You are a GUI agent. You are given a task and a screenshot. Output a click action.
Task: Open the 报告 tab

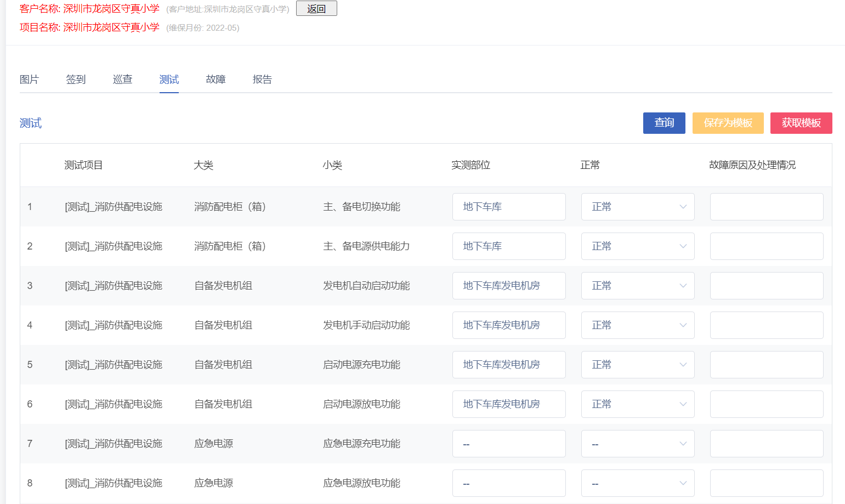[262, 80]
